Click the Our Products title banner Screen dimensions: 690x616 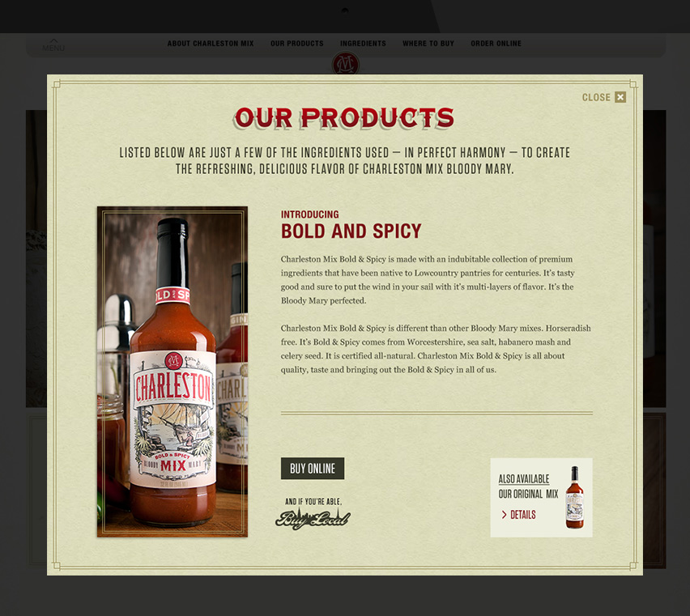344,118
